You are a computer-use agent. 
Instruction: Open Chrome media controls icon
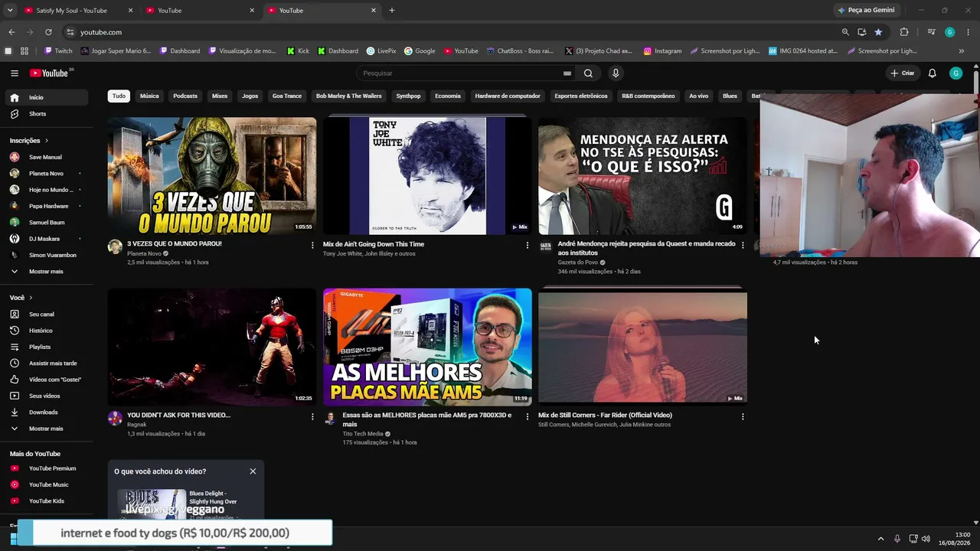click(x=931, y=32)
